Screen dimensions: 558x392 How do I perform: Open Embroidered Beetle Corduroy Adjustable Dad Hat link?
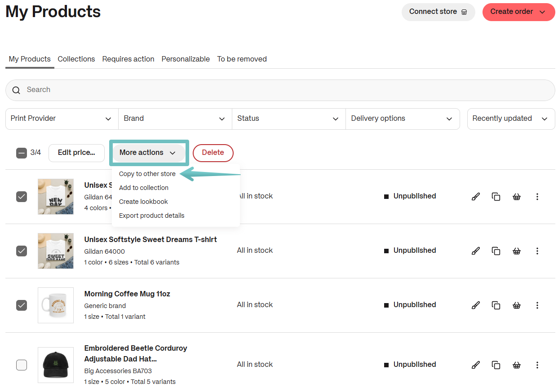pyautogui.click(x=136, y=353)
